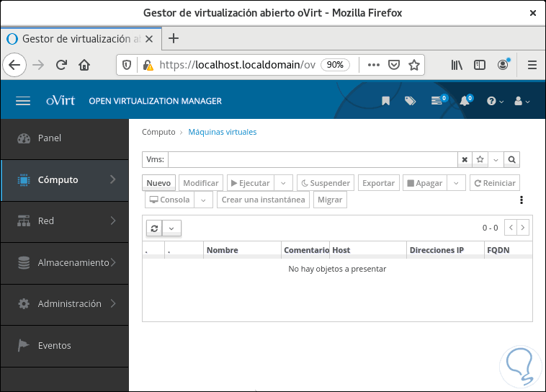The width and height of the screenshot is (546, 392).
Task: Click Reiniciar button
Action: click(x=494, y=183)
